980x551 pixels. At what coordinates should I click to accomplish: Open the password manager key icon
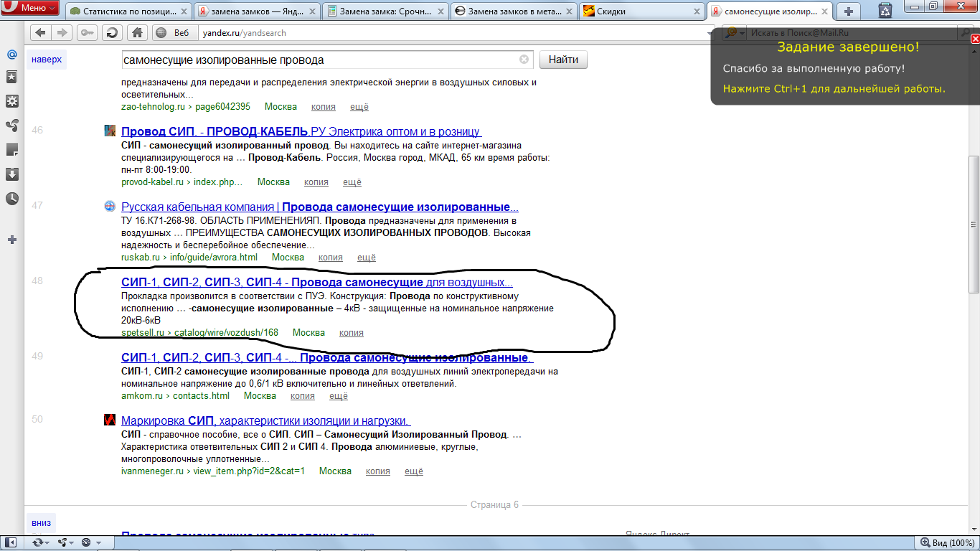coord(88,33)
